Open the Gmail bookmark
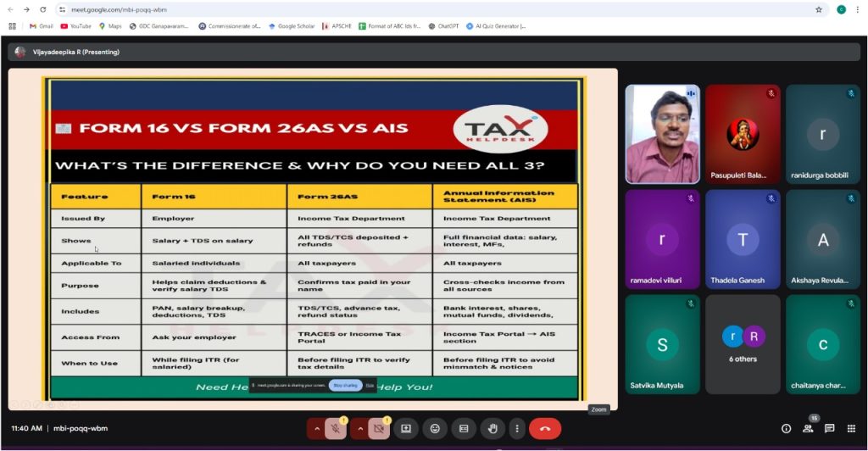The height and width of the screenshot is (451, 868). 41,26
